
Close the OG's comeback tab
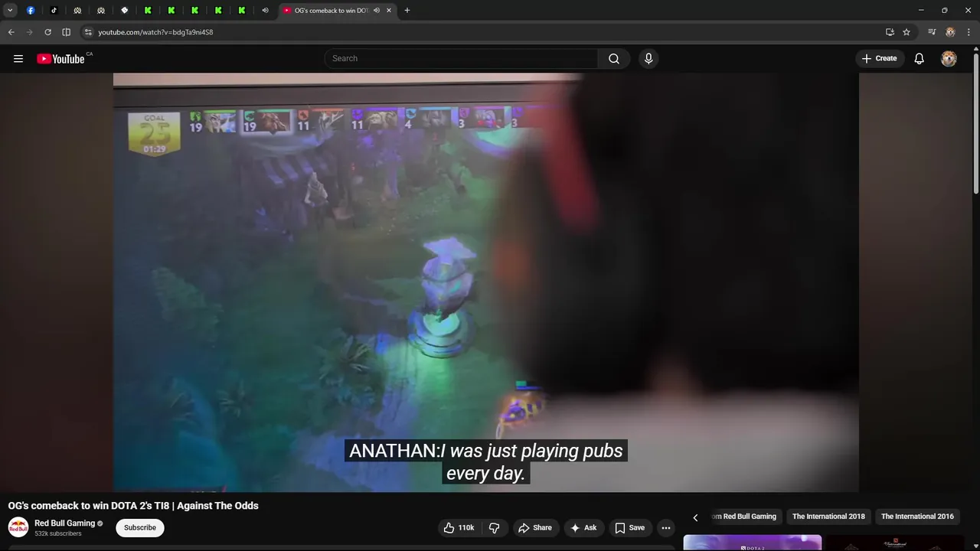coord(389,11)
